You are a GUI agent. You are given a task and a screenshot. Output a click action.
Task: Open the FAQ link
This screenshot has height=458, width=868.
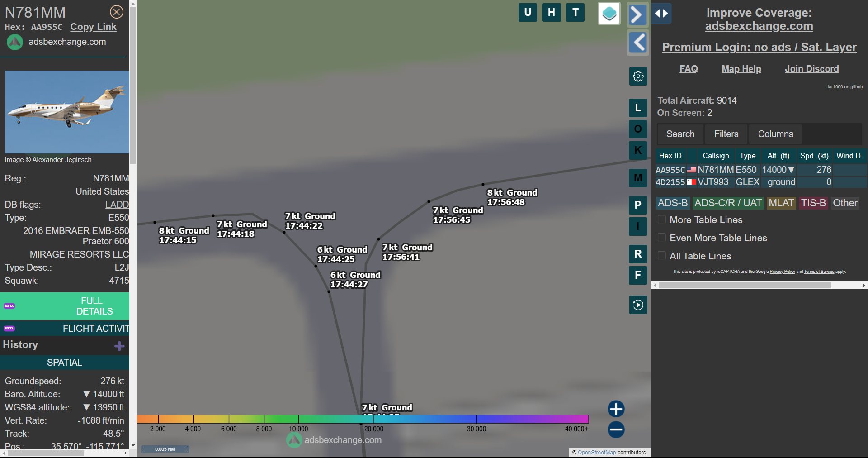pyautogui.click(x=689, y=69)
